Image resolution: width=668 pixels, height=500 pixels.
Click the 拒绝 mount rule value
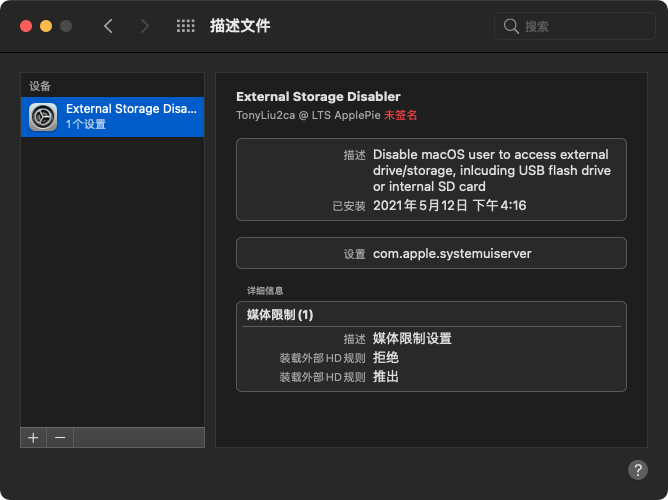pos(386,357)
